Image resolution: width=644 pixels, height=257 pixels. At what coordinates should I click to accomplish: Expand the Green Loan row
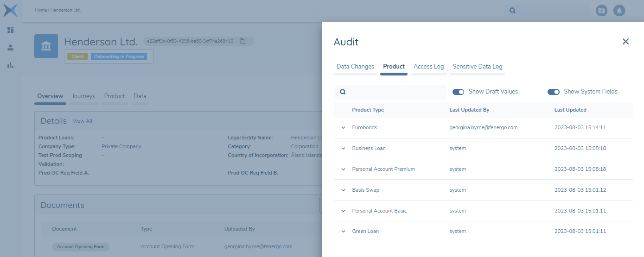(344, 232)
